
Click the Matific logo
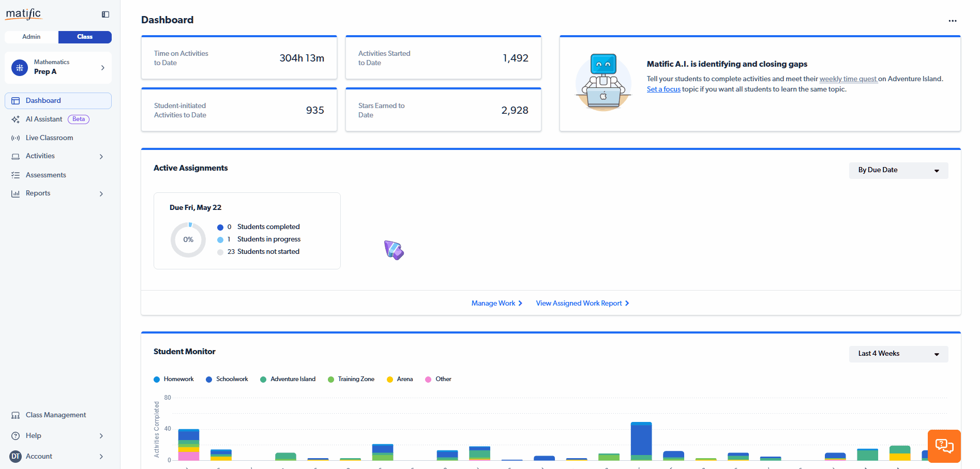pyautogui.click(x=23, y=14)
